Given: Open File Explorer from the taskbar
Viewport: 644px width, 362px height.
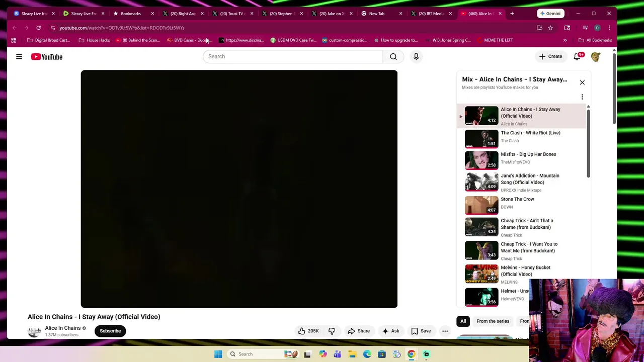Looking at the screenshot, I should (352, 354).
